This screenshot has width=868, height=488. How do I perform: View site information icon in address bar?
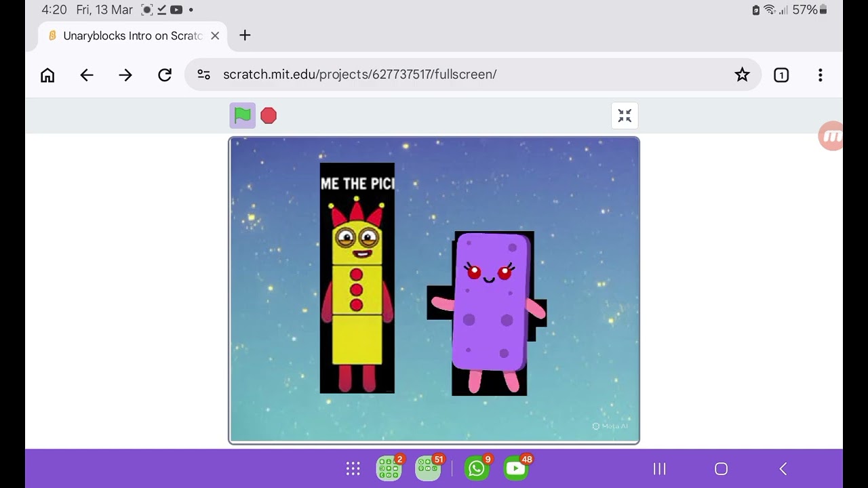[x=203, y=75]
